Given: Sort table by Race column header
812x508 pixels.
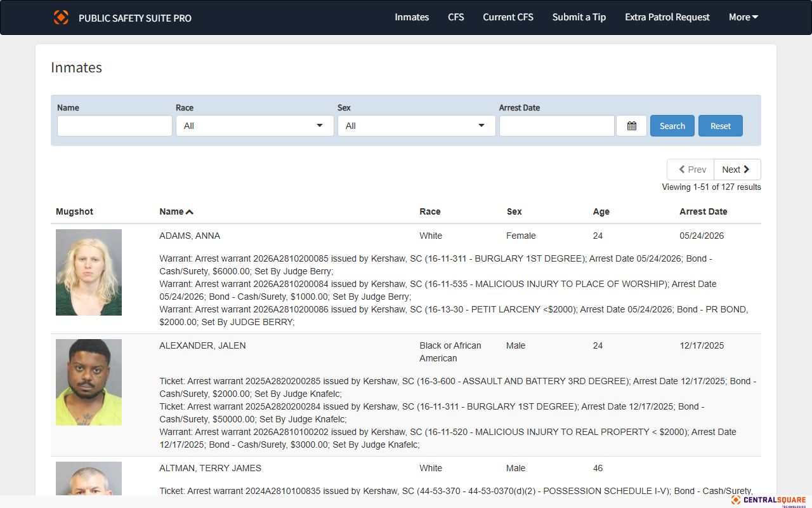Looking at the screenshot, I should [x=430, y=211].
